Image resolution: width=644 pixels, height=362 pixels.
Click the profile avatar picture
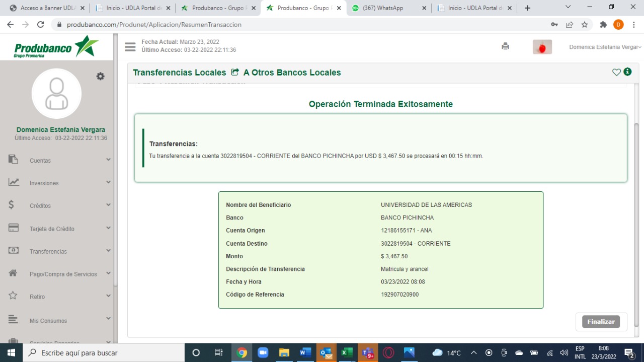[x=56, y=94]
